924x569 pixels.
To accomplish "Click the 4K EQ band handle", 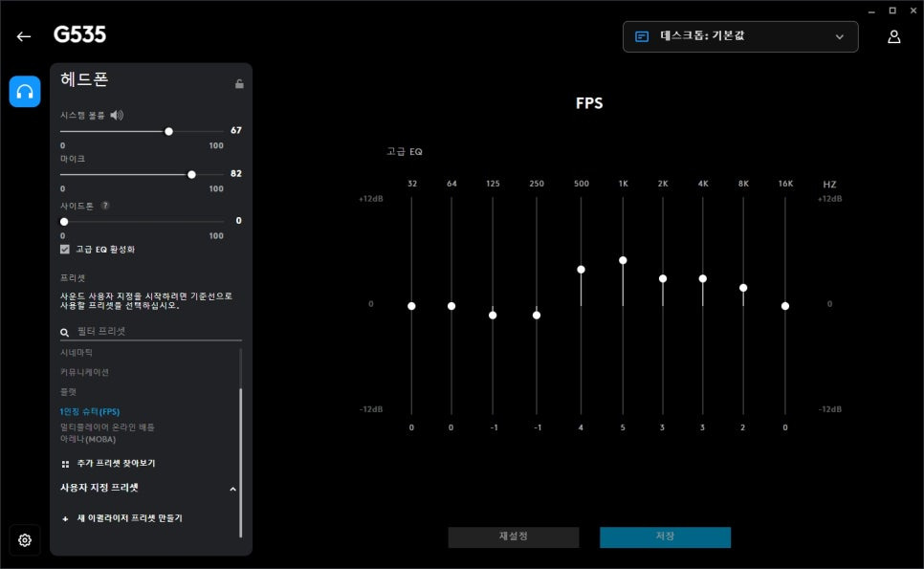I will pos(702,278).
